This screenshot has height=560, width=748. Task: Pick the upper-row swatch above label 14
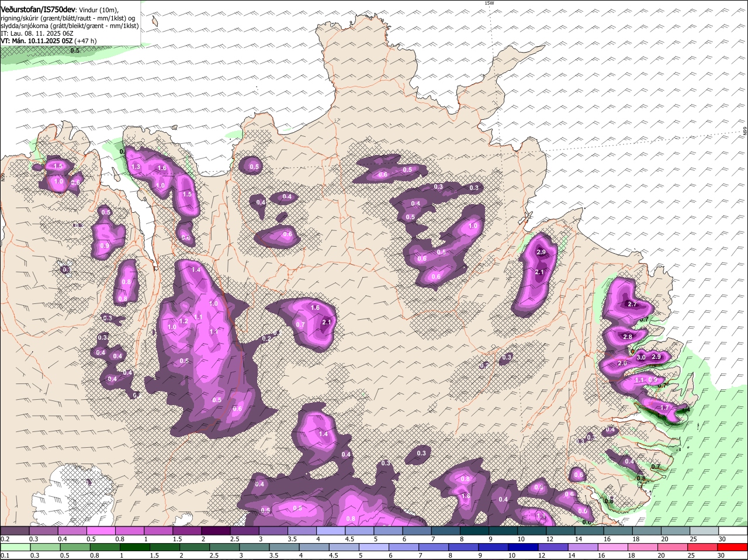589,530
